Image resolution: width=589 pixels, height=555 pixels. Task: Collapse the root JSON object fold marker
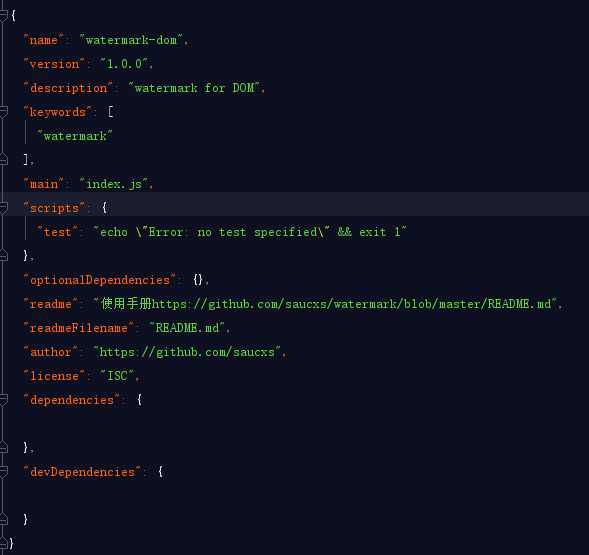point(3,15)
